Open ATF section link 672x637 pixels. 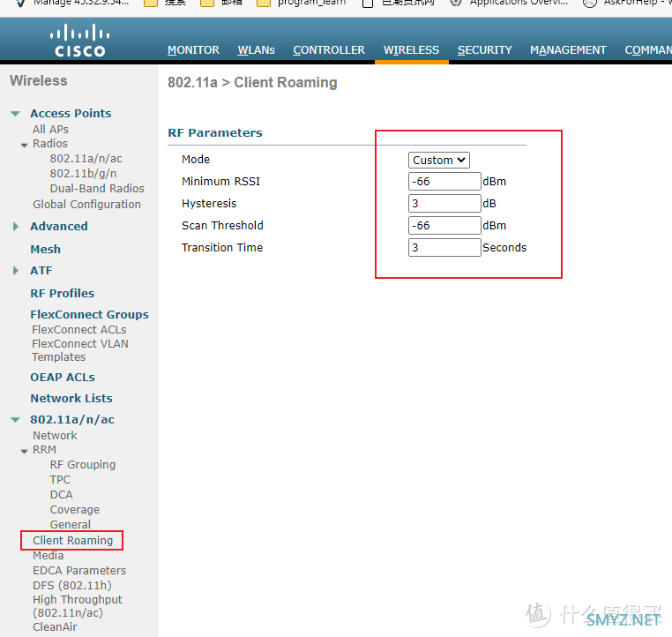pyautogui.click(x=41, y=271)
